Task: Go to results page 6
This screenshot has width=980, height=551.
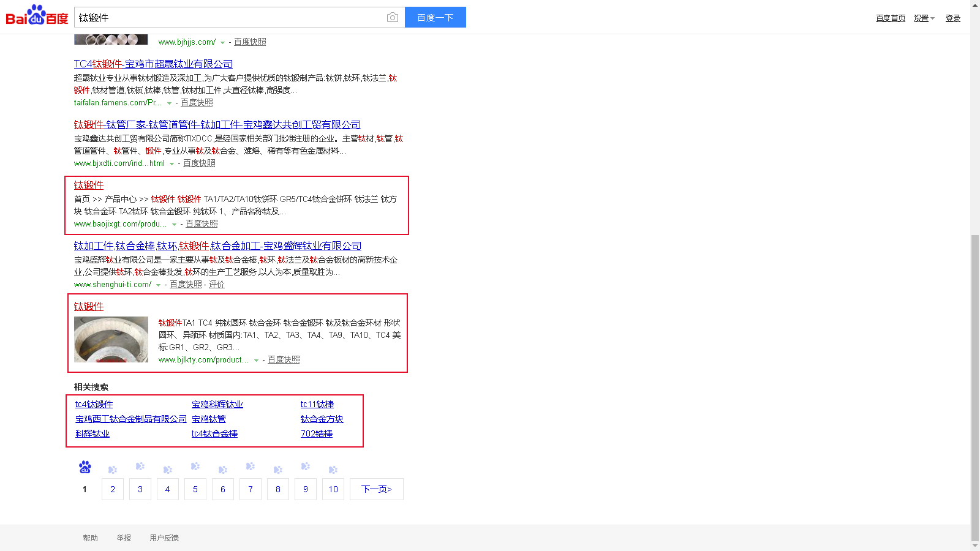Action: 223,489
